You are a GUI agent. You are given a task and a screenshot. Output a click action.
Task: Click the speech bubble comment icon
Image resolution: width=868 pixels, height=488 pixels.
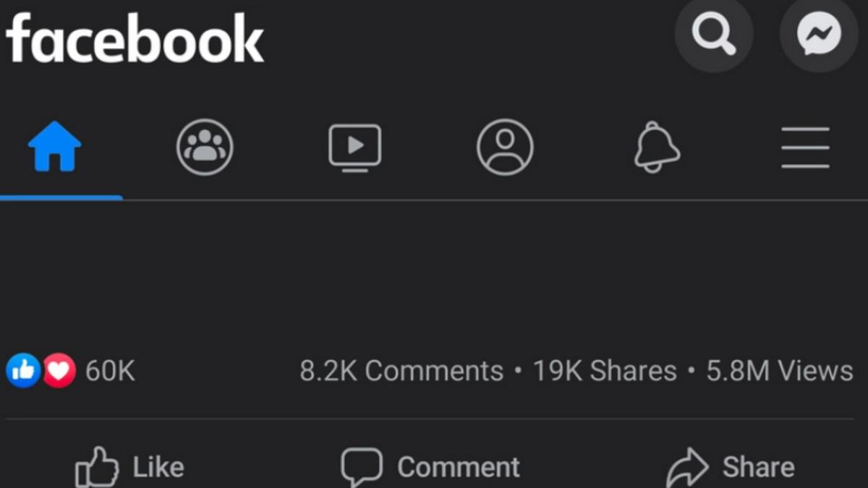point(361,467)
